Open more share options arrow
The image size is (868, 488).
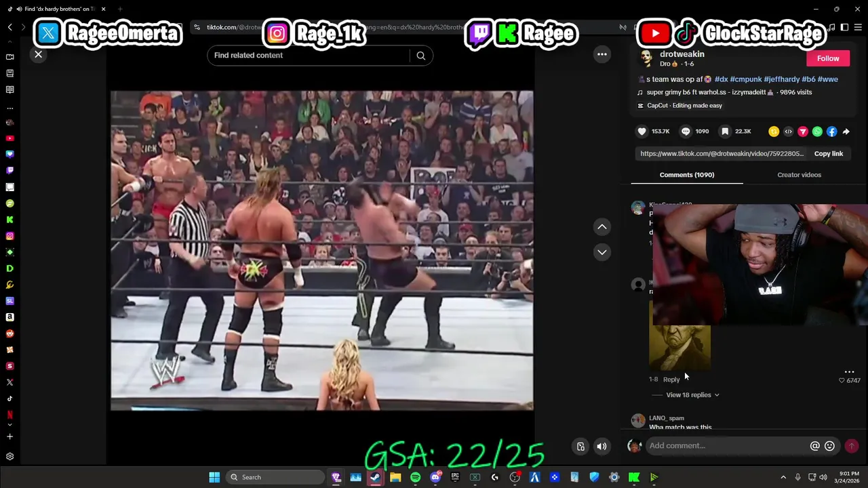tap(846, 131)
